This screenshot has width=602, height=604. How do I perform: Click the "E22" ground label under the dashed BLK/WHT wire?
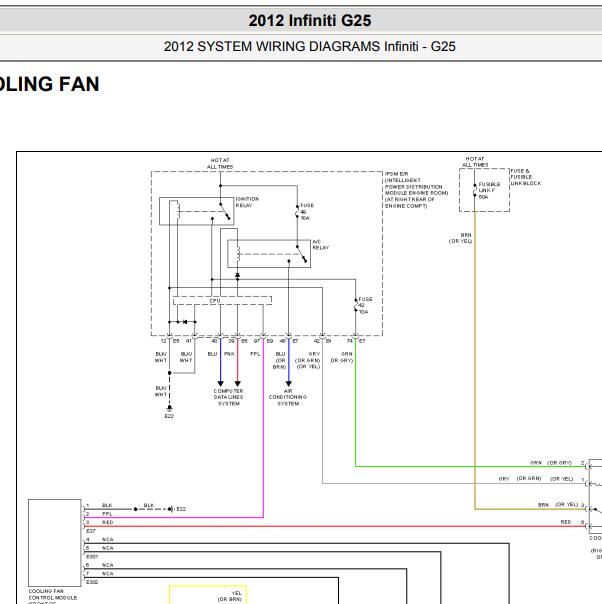pos(169,416)
